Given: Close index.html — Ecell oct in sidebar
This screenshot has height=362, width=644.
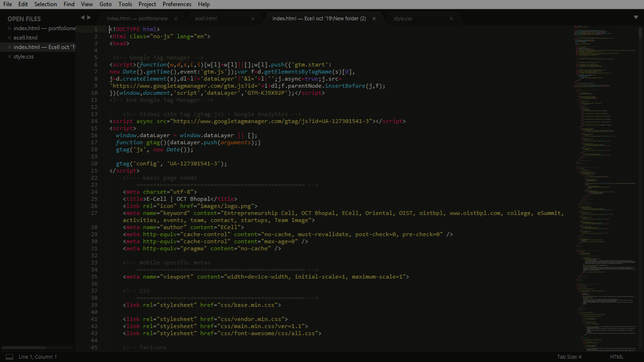Looking at the screenshot, I should [9, 47].
